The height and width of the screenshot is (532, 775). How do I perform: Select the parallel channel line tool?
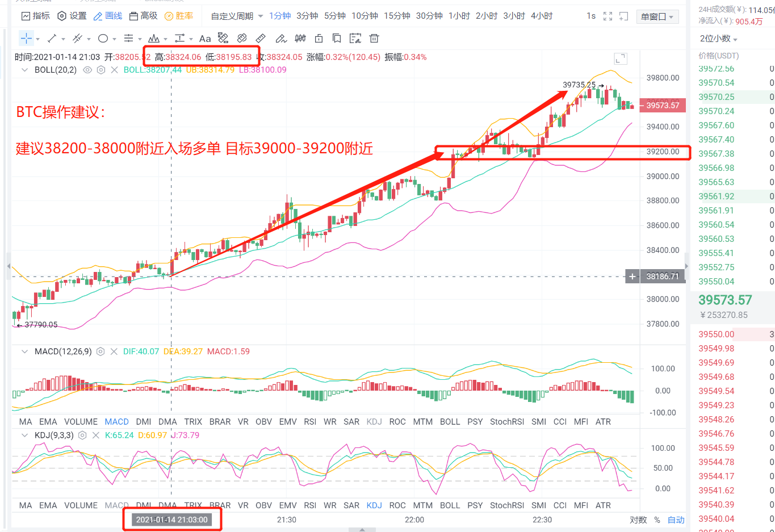coord(77,39)
